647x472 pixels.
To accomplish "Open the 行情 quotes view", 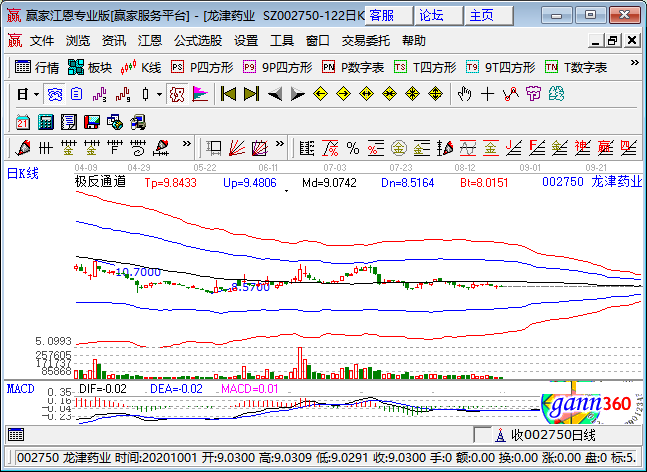I will 37,67.
